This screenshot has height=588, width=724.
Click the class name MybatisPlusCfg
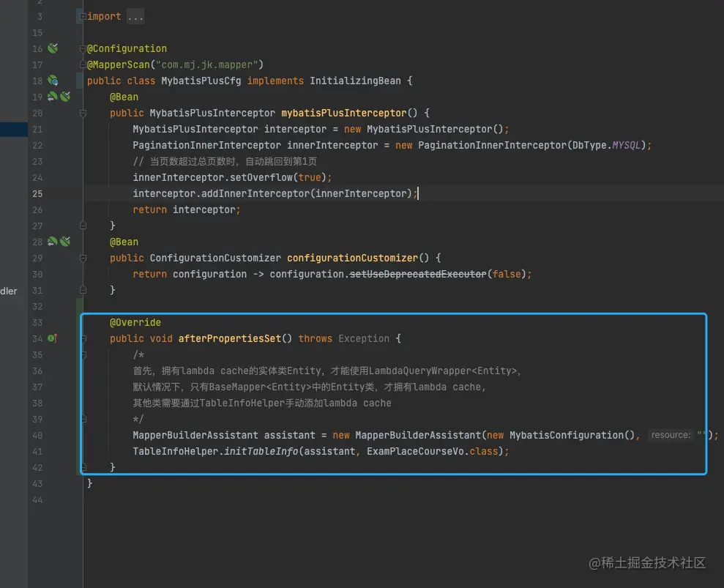tap(201, 81)
